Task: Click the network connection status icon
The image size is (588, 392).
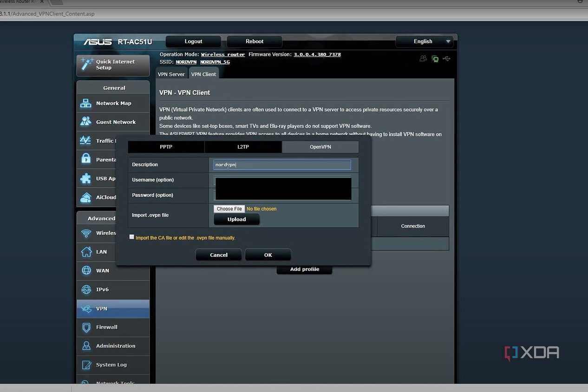Action: point(435,59)
